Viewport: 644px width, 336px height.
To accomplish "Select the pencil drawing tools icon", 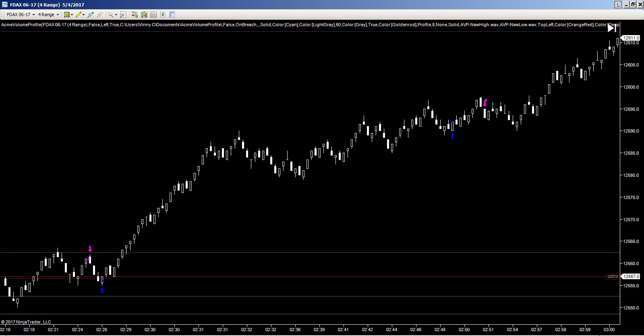I will 79,15.
